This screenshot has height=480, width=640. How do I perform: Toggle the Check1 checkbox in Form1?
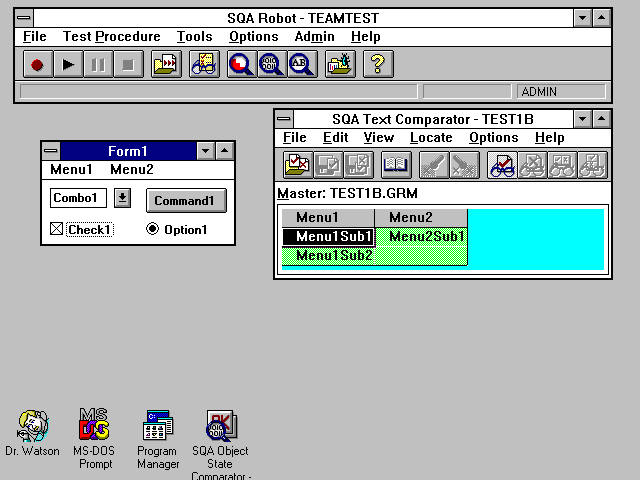pos(57,230)
